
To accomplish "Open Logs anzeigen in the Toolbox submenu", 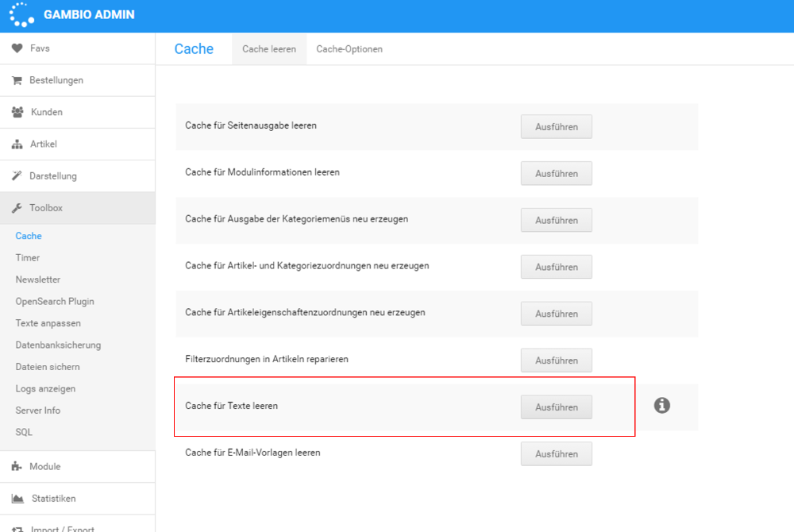I will pyautogui.click(x=45, y=389).
